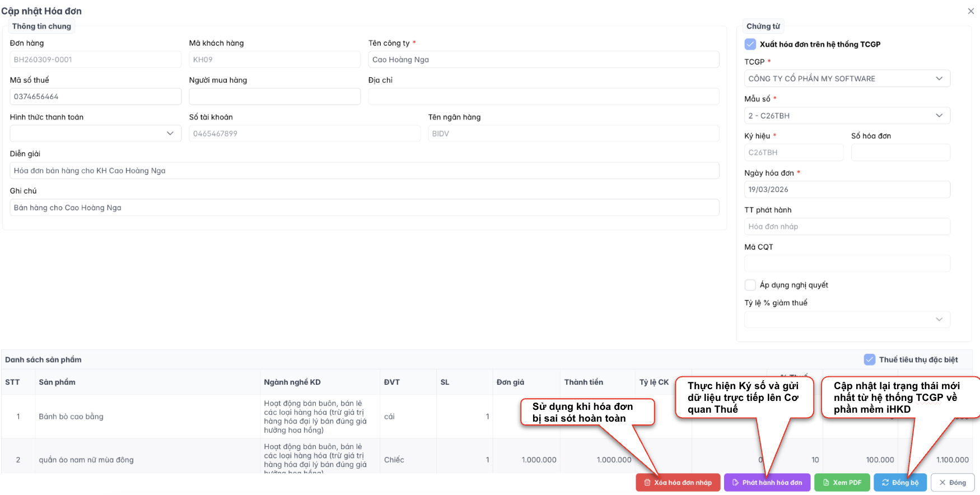Select the Bánh bò cao bằng product row
Image resolution: width=980 pixels, height=495 pixels.
pos(71,417)
